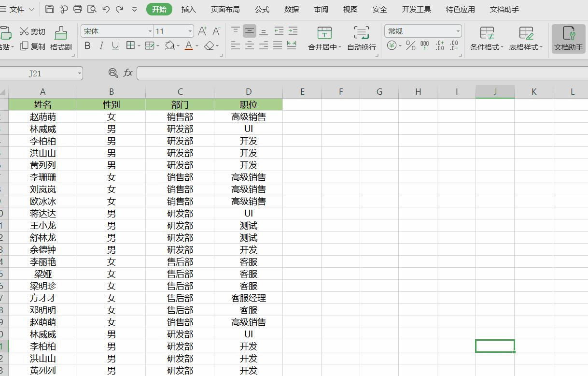Expand the fill color dropdown arrow
Image resolution: width=588 pixels, height=376 pixels.
point(178,46)
